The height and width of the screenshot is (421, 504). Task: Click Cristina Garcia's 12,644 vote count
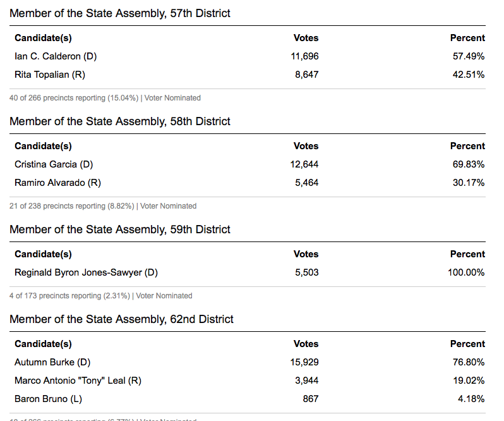[x=304, y=164]
